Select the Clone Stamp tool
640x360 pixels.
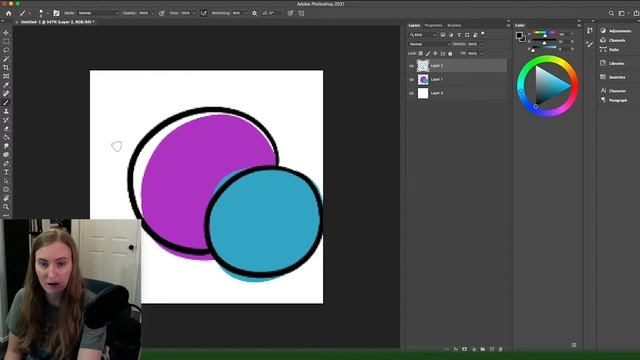click(6, 111)
